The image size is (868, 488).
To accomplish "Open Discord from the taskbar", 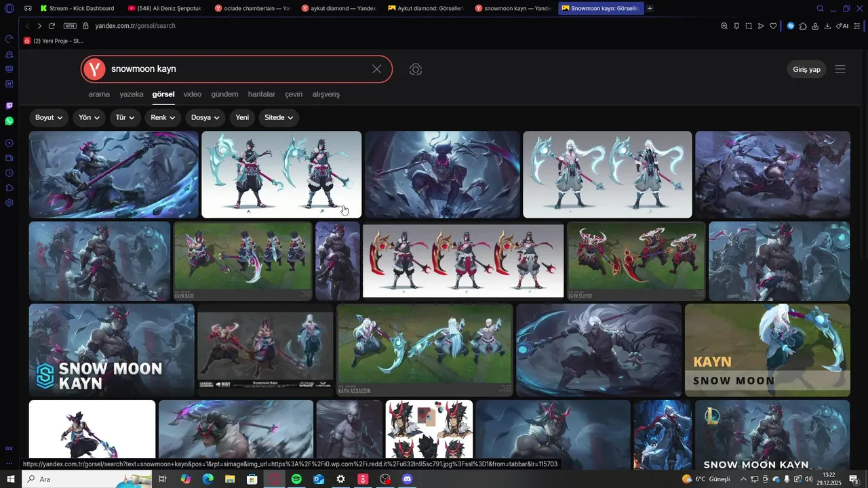I will click(408, 479).
